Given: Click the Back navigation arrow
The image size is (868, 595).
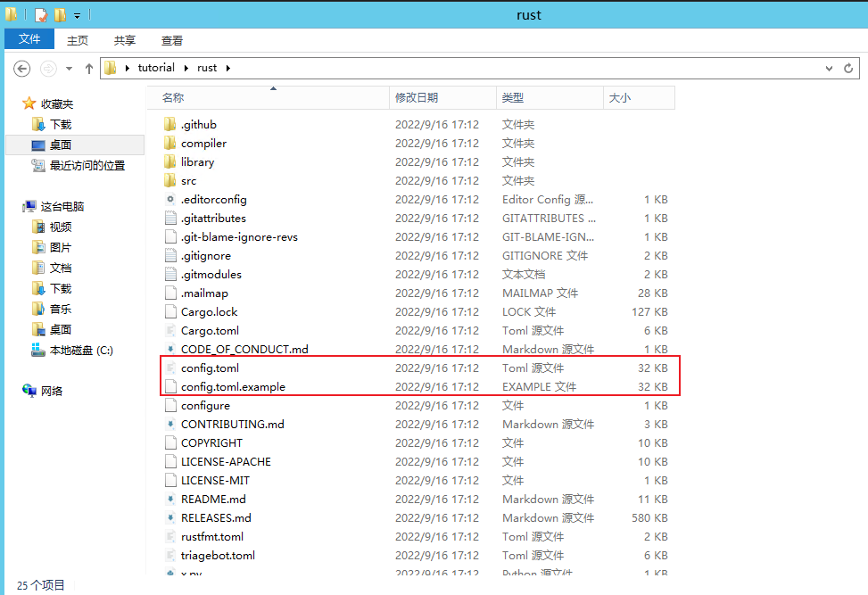Looking at the screenshot, I should pos(21,68).
